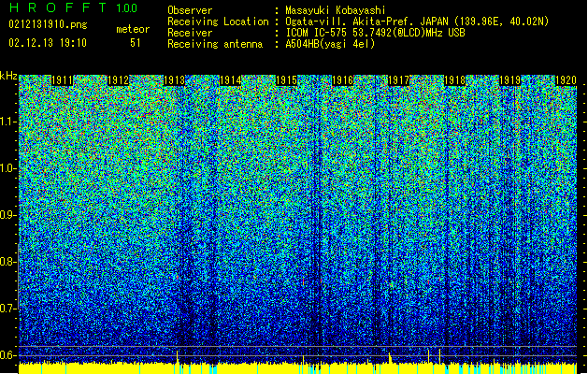The image size is (588, 374).
Task: Click the 0.7 kHz axis label
Action: (8, 309)
